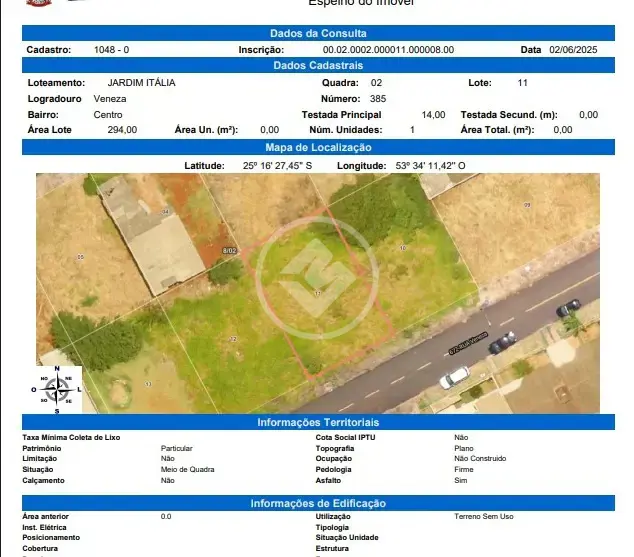Click the date value 02/06/2025

point(573,50)
